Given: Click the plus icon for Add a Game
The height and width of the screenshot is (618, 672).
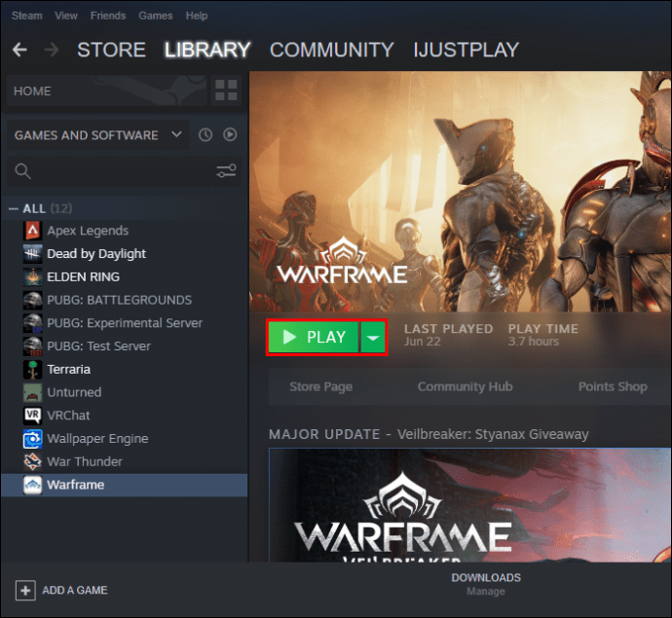Looking at the screenshot, I should coord(25,590).
